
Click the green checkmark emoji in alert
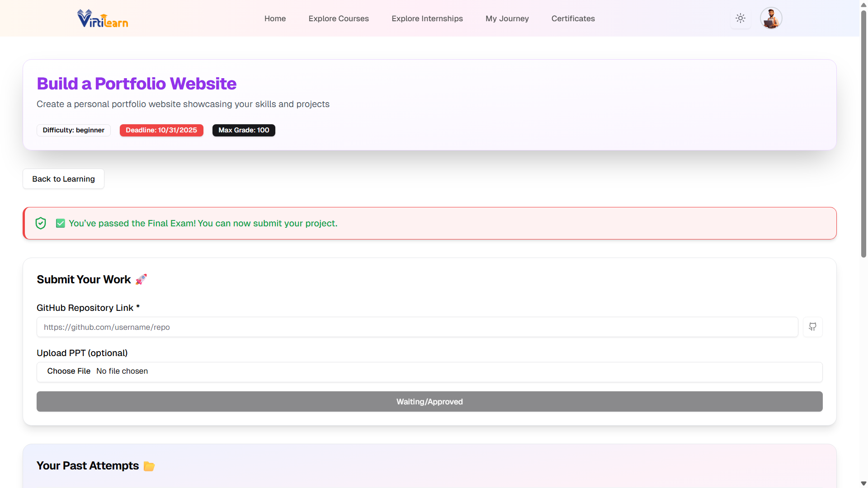click(x=60, y=223)
